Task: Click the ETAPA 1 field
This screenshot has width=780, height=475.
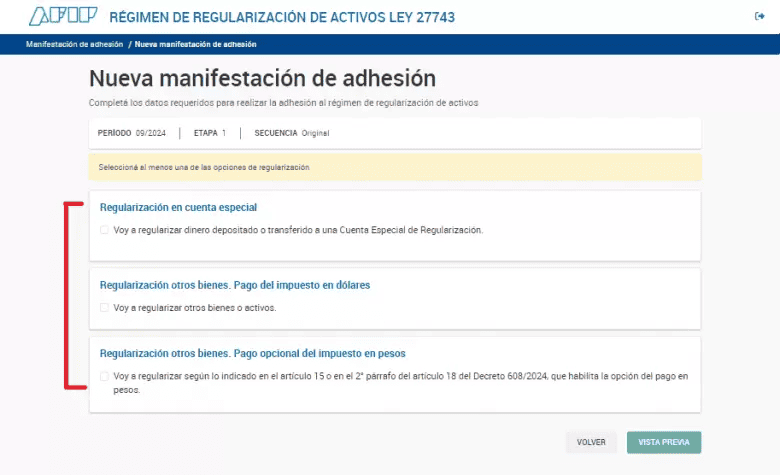Action: click(209, 133)
